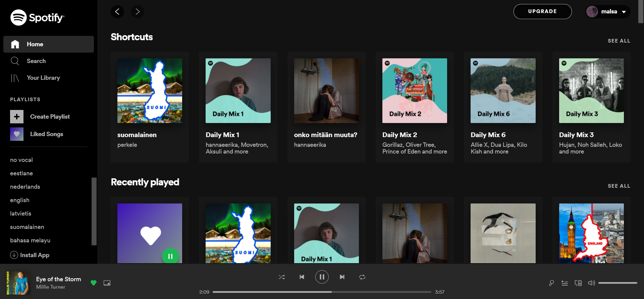Open the 'no vocal' playlist
The height and width of the screenshot is (299, 644).
(21, 160)
